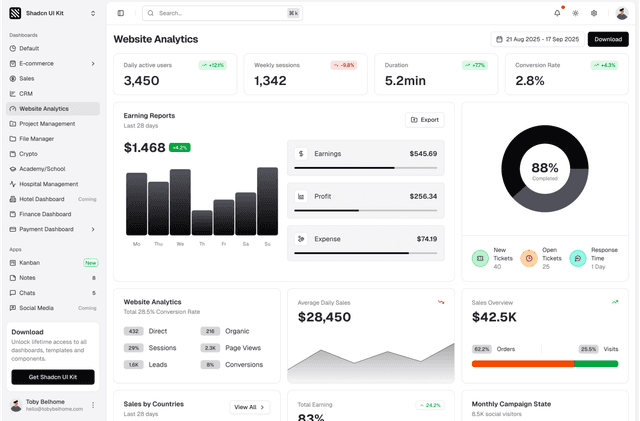The image size is (640, 421).
Task: Go to the Sales dashboard
Action: point(53,78)
